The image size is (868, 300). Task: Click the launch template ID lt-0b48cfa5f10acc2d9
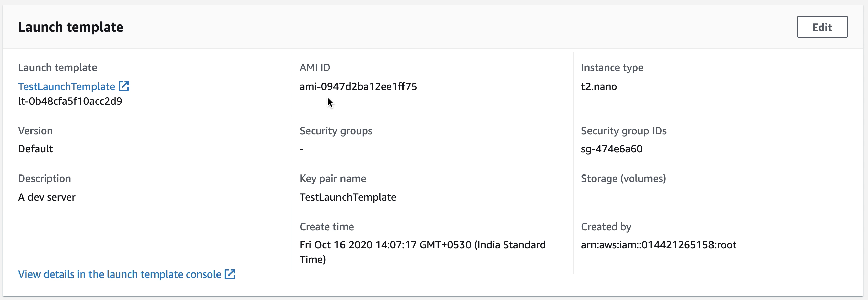click(x=70, y=101)
